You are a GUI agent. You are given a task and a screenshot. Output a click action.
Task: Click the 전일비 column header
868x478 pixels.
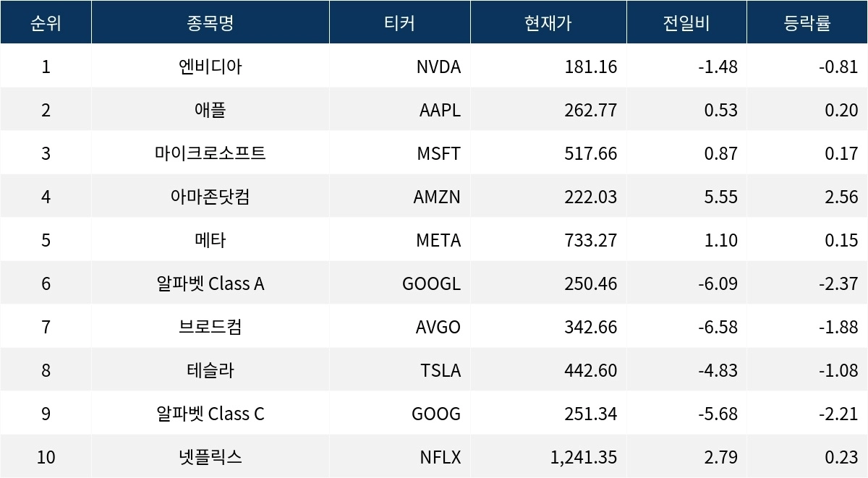point(686,22)
